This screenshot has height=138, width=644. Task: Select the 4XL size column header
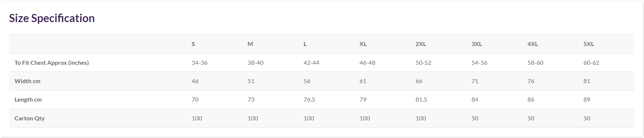pos(533,44)
